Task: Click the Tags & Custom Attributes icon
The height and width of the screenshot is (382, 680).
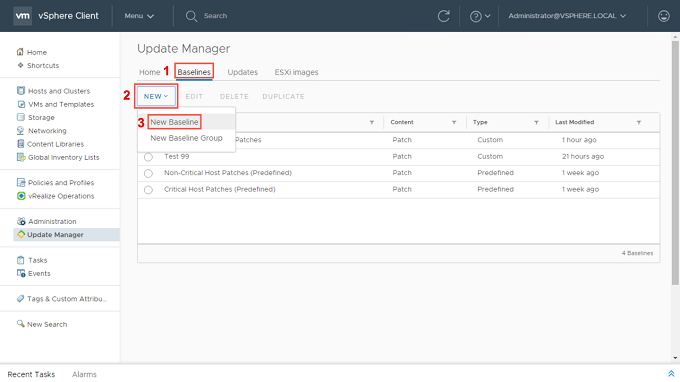Action: tap(20, 298)
